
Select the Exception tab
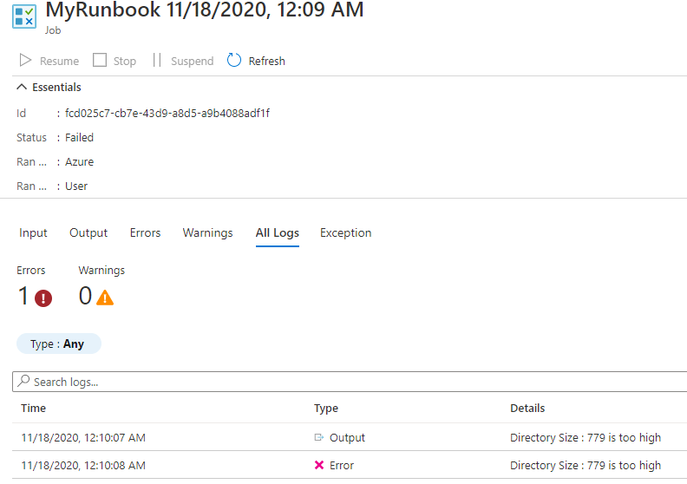[x=346, y=233]
